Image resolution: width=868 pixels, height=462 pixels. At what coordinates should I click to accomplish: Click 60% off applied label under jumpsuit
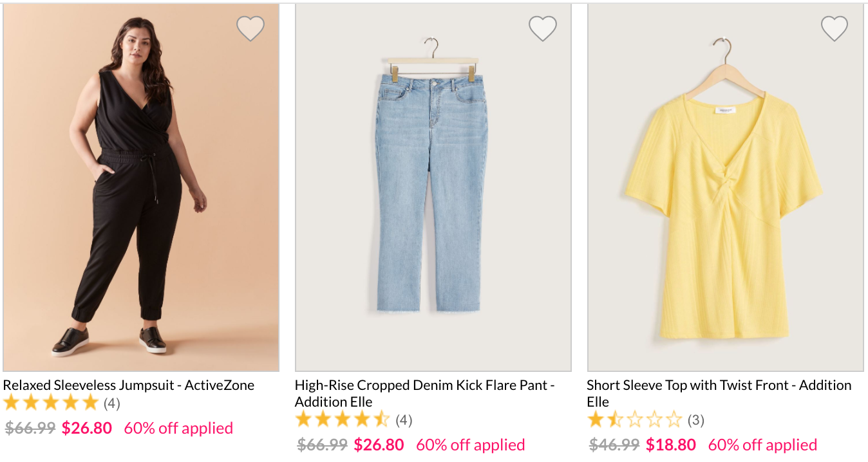point(178,428)
